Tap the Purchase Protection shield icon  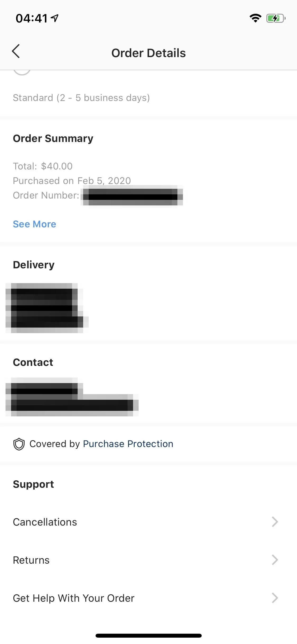[19, 444]
